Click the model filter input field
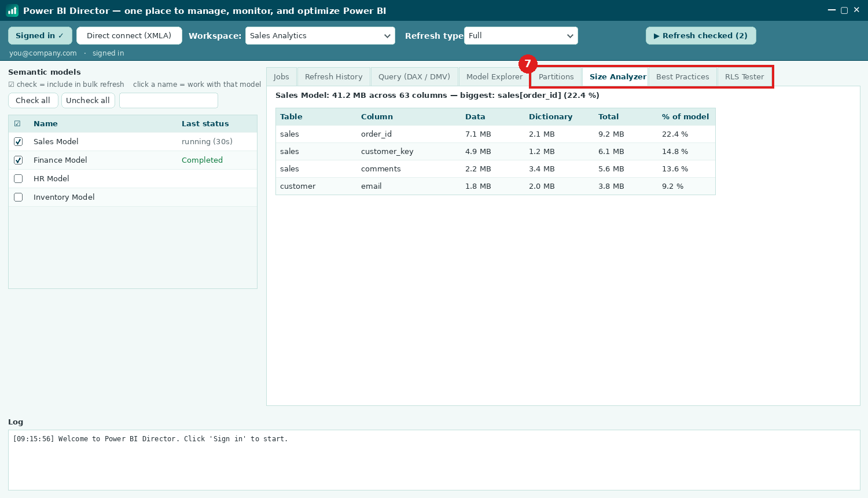 tap(168, 100)
